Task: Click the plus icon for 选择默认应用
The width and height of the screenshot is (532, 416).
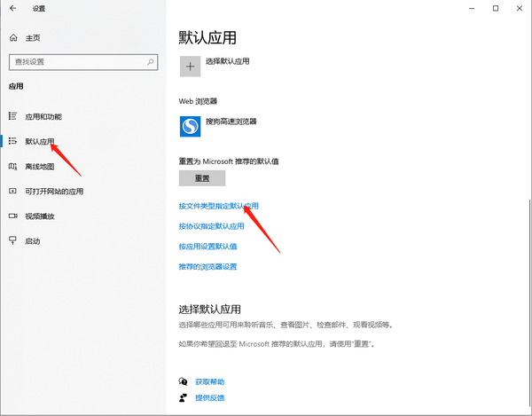Action: 190,67
